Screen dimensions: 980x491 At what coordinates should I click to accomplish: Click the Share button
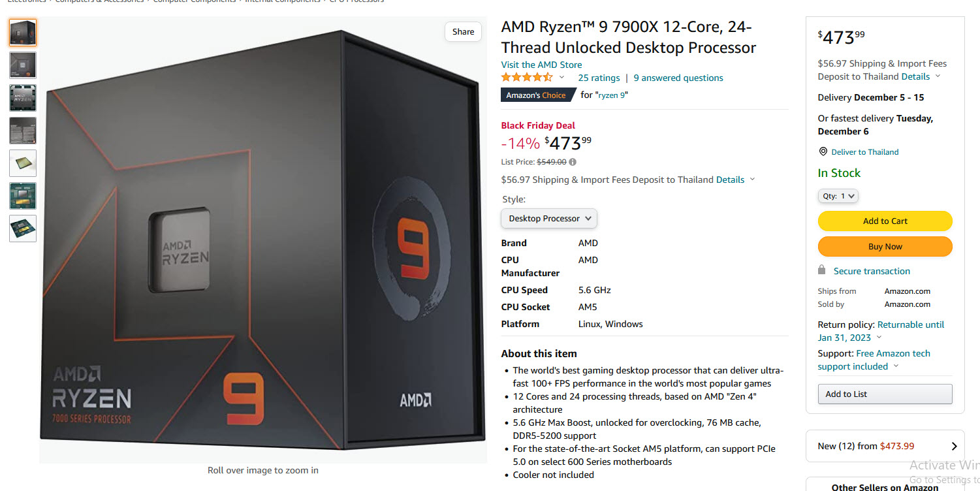click(463, 31)
